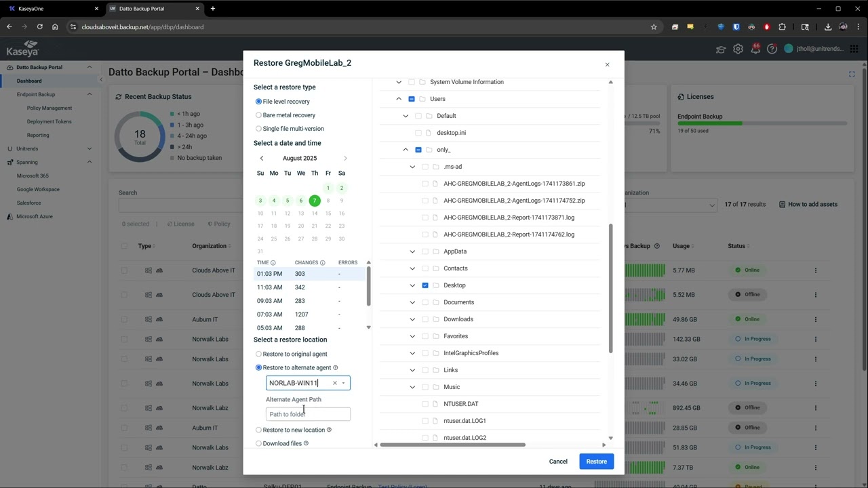Uncheck the Desktop folder checkbox
868x488 pixels.
pos(425,285)
